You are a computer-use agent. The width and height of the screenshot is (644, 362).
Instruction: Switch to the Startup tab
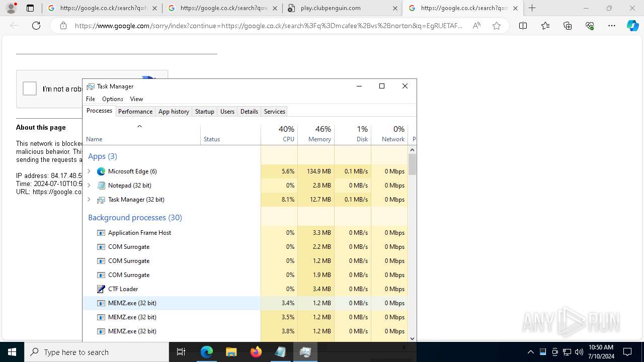point(205,112)
